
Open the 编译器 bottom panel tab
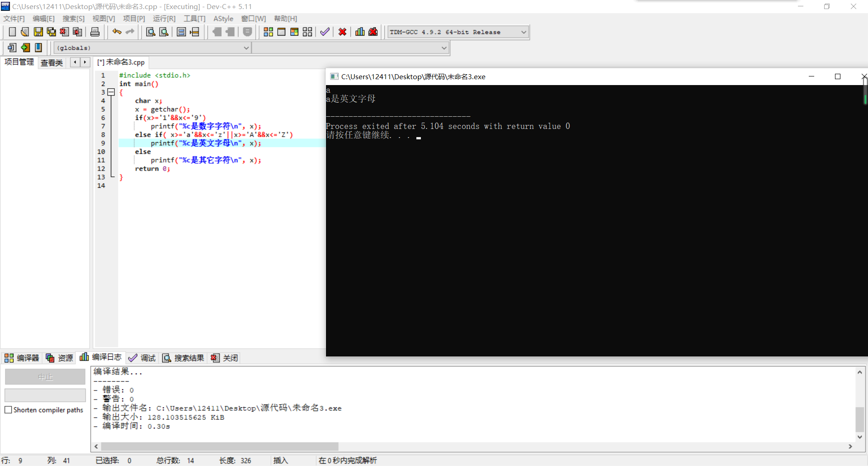[22, 358]
